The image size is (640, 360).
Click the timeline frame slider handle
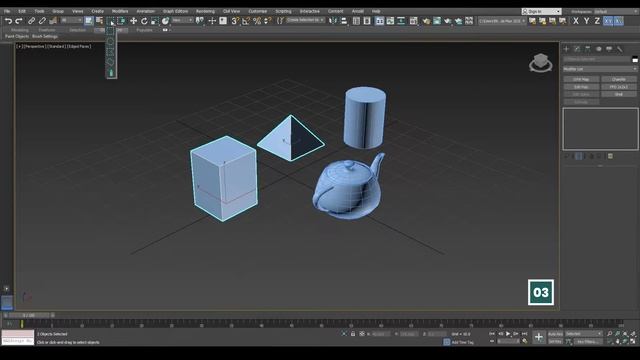point(29,315)
